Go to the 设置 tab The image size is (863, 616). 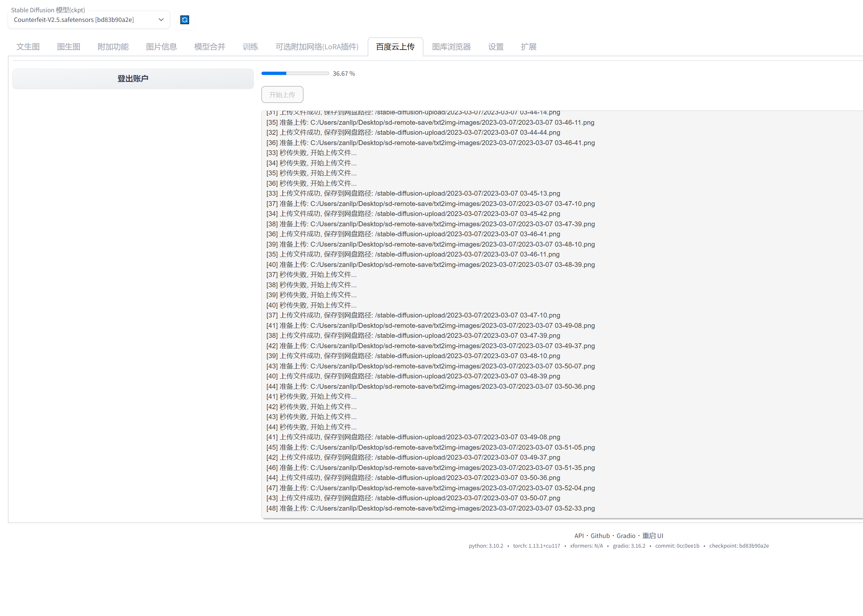[495, 47]
